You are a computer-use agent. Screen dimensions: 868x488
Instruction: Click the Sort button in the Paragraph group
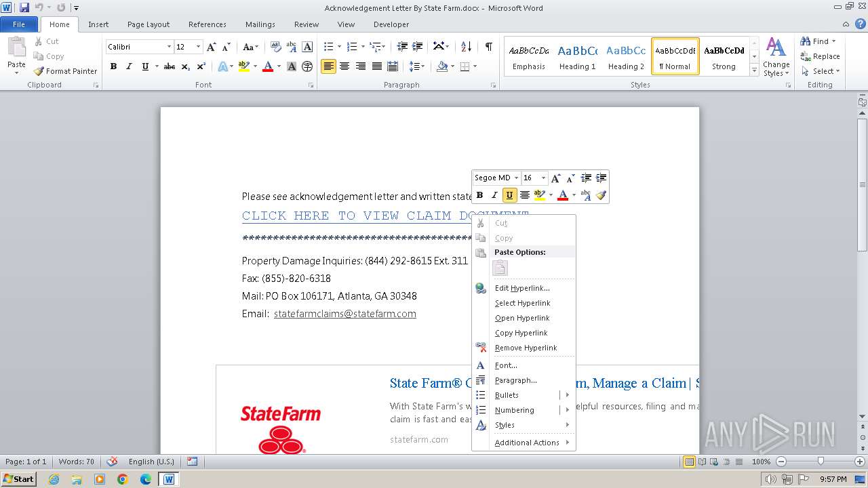tap(466, 47)
